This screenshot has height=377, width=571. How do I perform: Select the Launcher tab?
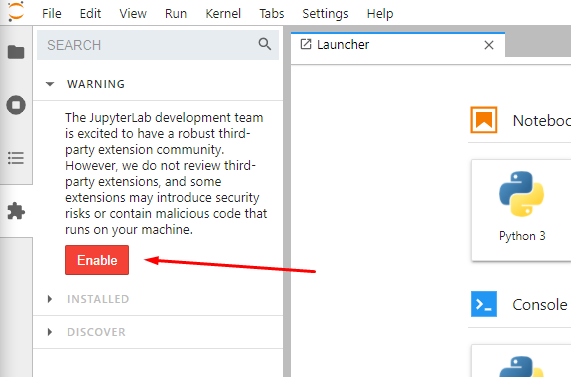click(x=398, y=45)
